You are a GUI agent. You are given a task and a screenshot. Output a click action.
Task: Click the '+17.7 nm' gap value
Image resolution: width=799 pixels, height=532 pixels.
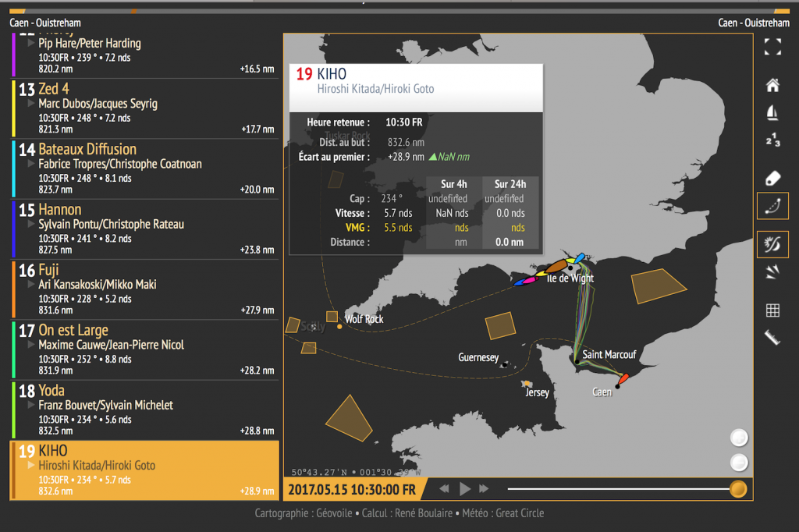click(257, 129)
